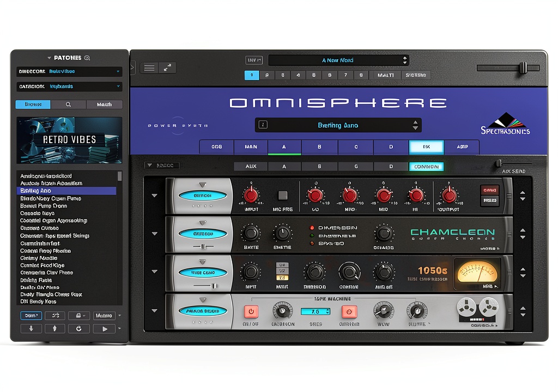Open the hamburger utility menu icon
This screenshot has width=558, height=392.
pos(149,68)
